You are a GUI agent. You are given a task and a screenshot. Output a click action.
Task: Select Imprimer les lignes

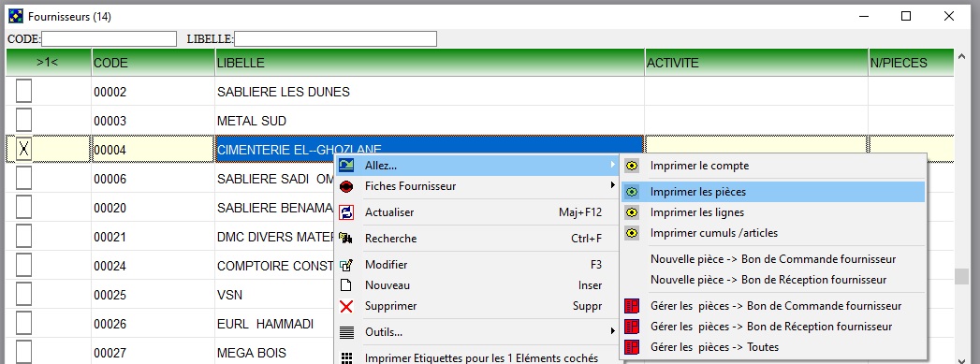772,212
